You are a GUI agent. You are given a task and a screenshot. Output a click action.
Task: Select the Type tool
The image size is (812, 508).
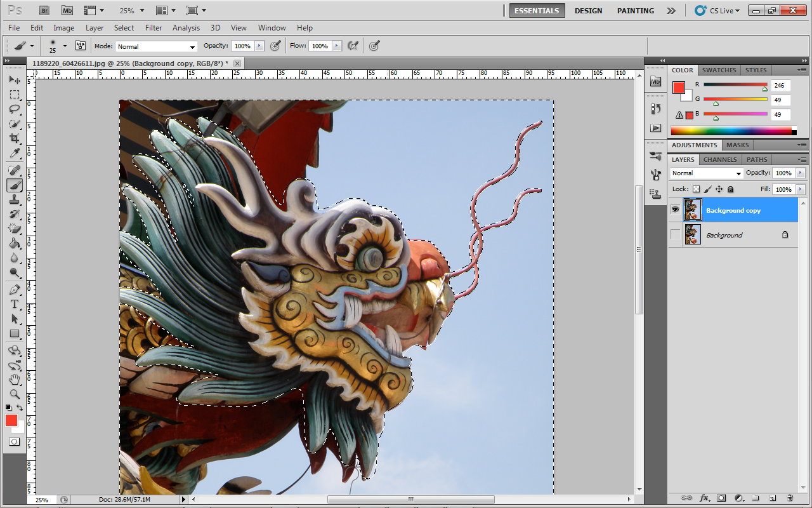(x=15, y=304)
